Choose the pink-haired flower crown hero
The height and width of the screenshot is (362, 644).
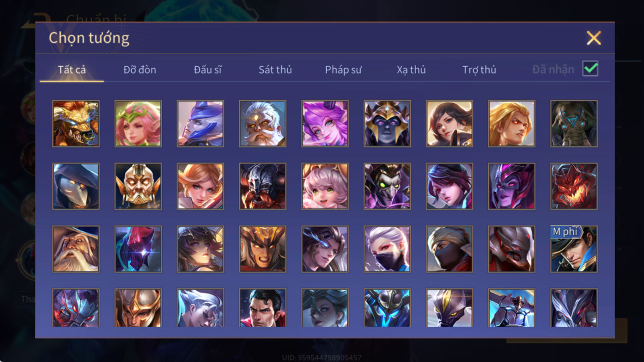pyautogui.click(x=138, y=124)
